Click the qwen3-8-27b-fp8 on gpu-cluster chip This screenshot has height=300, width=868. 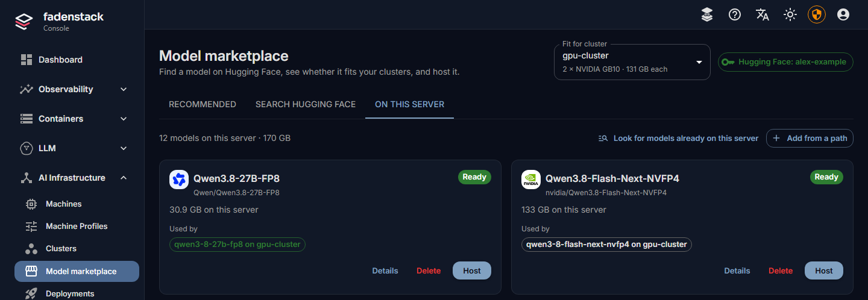[x=237, y=245]
